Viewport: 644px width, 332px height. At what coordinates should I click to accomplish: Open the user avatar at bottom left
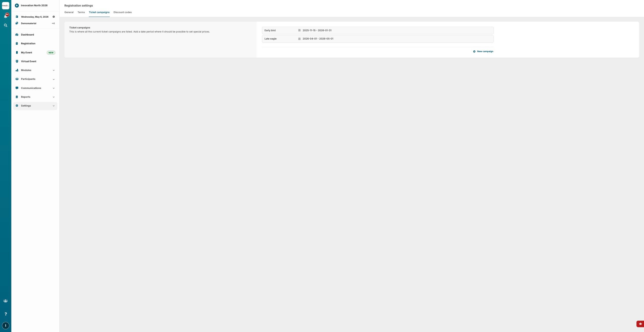(x=6, y=325)
